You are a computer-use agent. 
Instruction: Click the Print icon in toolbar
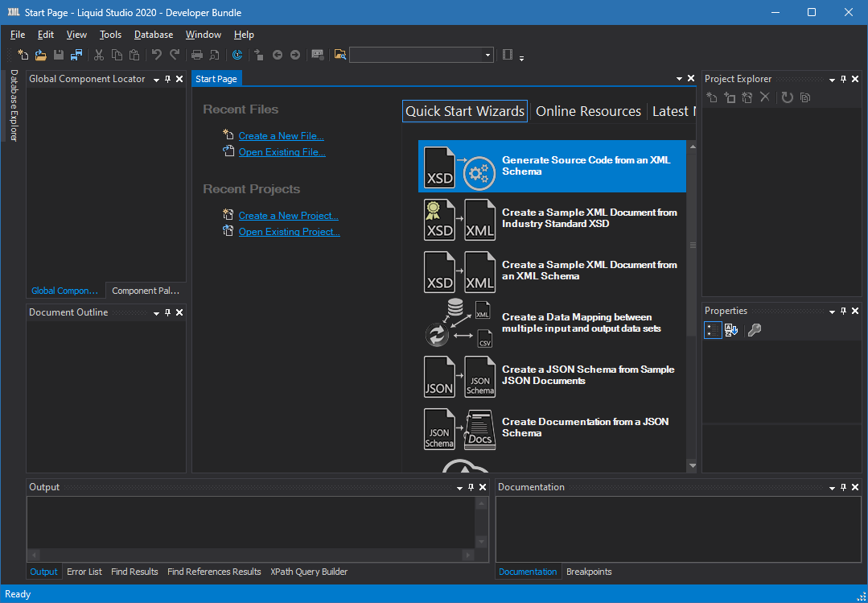tap(196, 54)
